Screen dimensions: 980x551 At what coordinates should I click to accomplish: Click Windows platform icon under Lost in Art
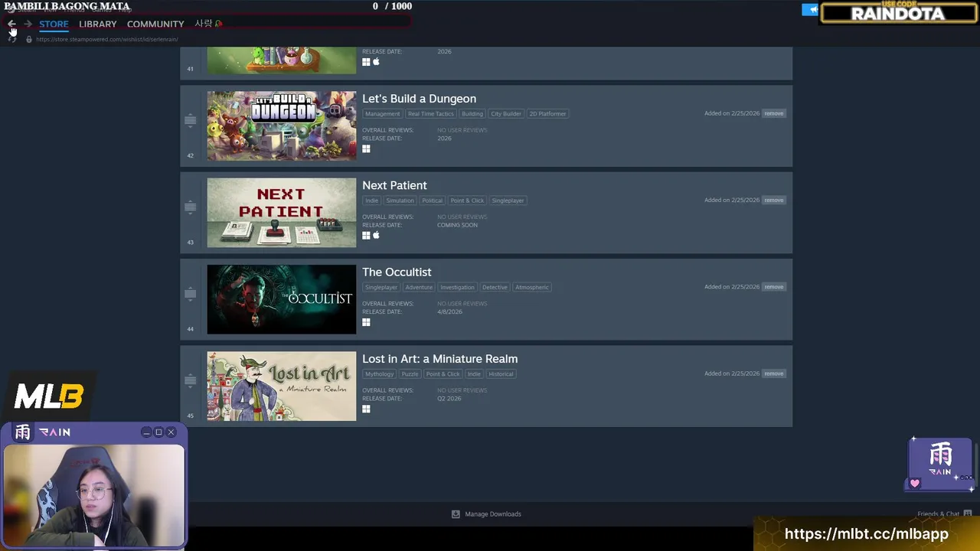(x=366, y=409)
